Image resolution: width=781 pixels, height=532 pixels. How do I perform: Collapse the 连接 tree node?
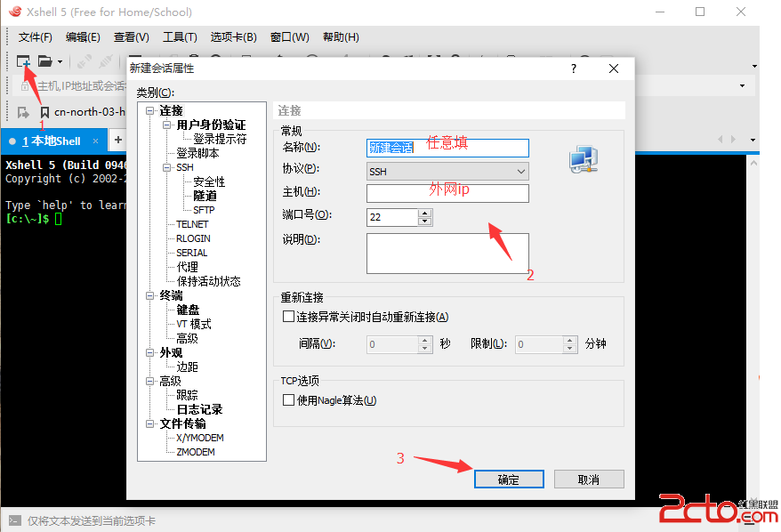click(x=150, y=110)
